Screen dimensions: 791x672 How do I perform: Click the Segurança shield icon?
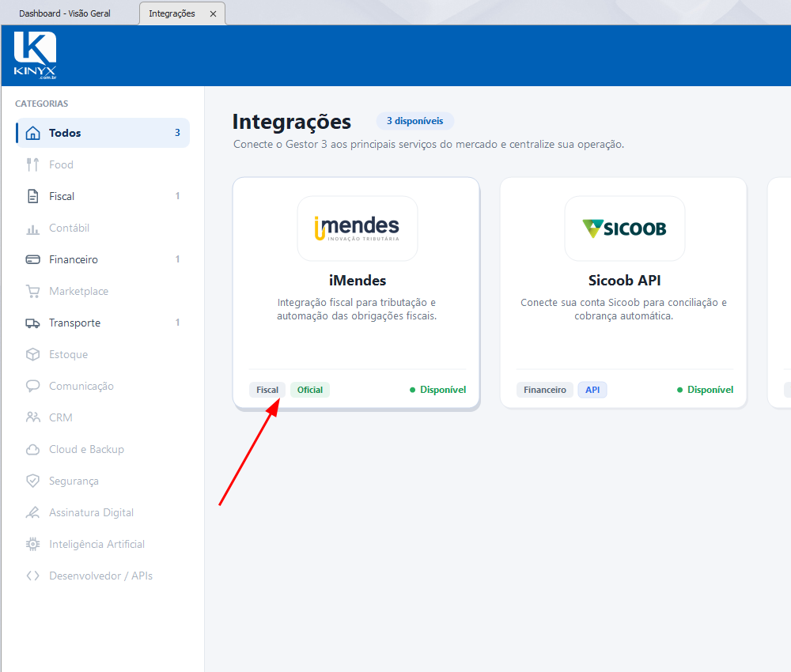coord(32,481)
